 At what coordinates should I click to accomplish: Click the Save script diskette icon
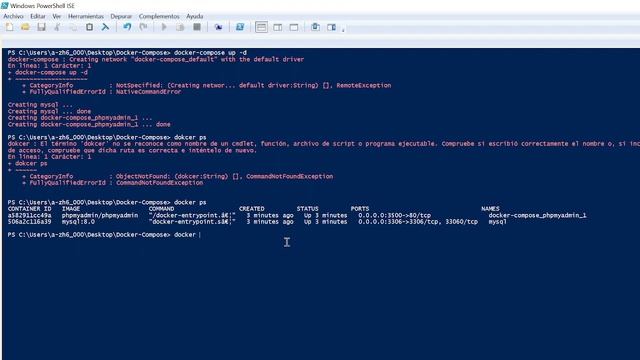(x=41, y=27)
